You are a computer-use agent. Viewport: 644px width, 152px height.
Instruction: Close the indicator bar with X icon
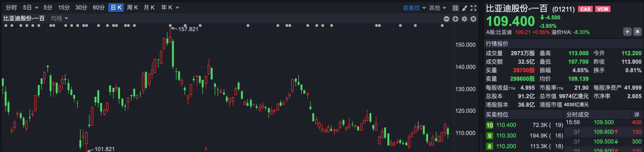click(473, 19)
